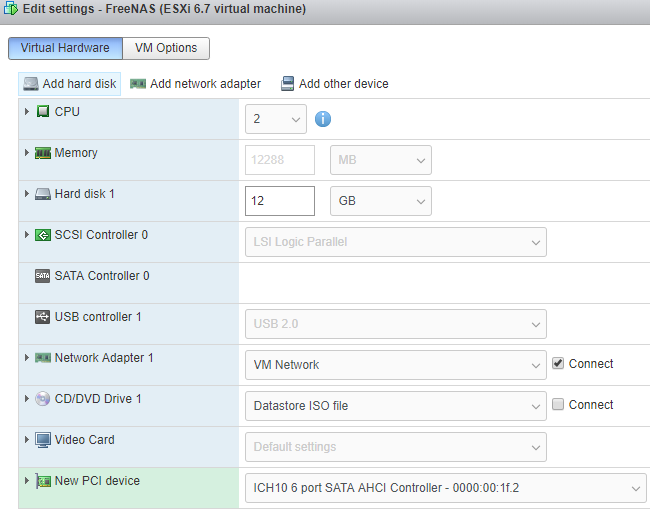The width and height of the screenshot is (650, 510).
Task: Click the CPU info icon
Action: point(323,119)
